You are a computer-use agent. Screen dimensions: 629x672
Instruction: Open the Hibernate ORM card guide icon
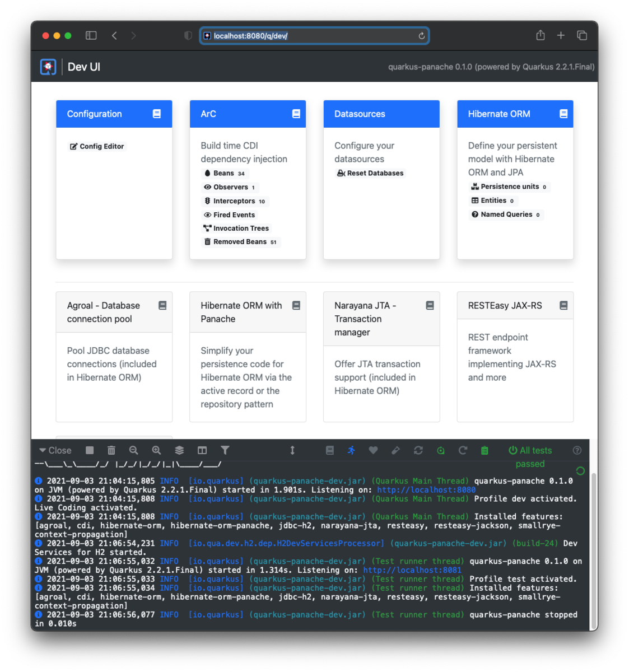coord(563,114)
